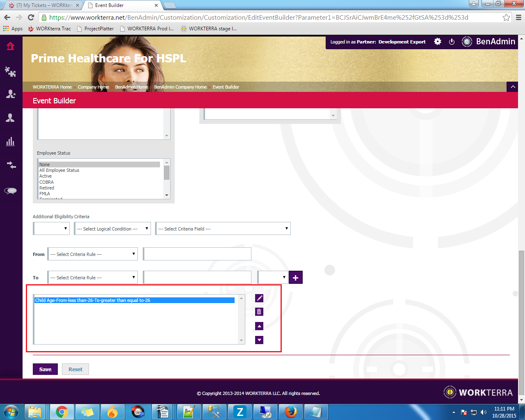Open the small dropdown beside plus button
The width and height of the screenshot is (525, 420).
tap(272, 277)
